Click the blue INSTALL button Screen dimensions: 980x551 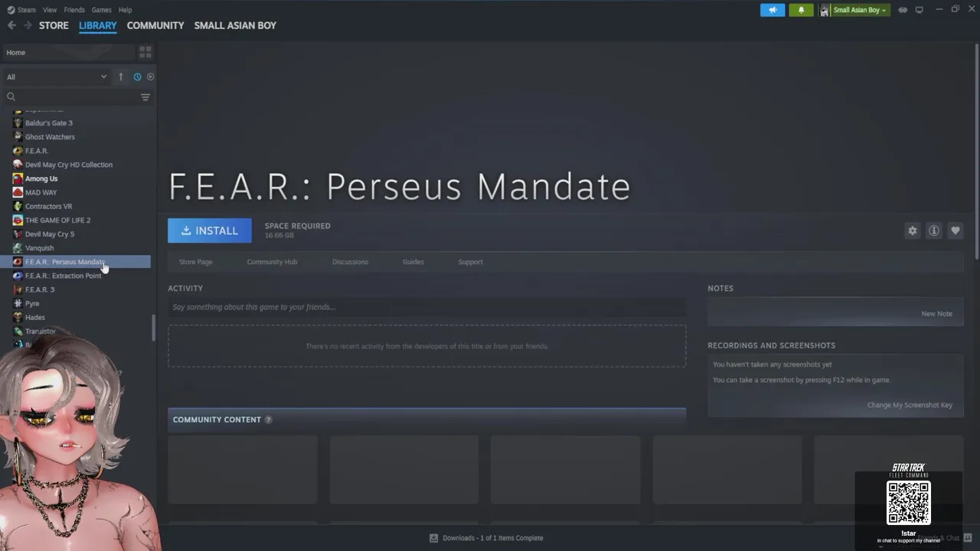[210, 230]
